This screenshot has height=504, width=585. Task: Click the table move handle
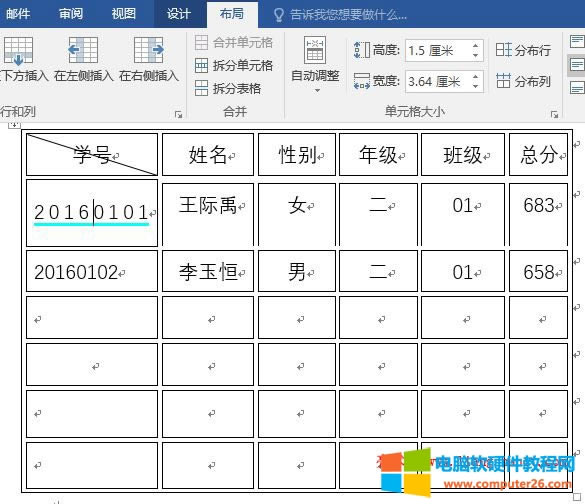(x=14, y=124)
